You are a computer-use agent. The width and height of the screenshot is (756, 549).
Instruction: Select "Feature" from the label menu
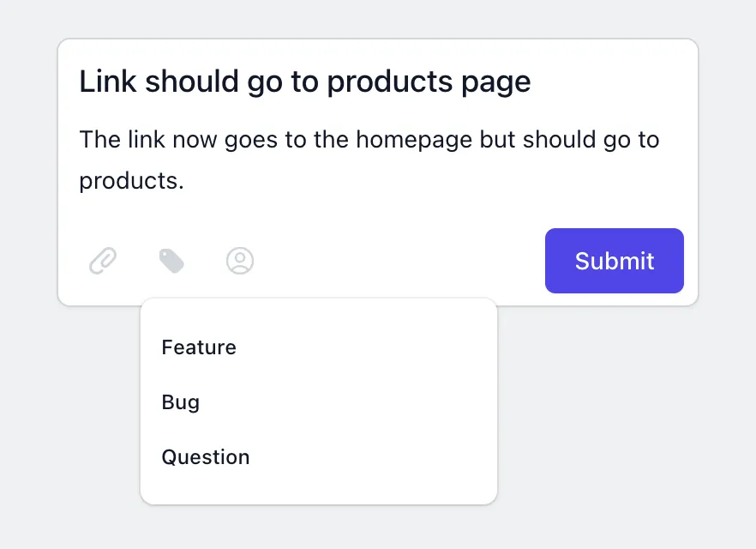point(198,347)
